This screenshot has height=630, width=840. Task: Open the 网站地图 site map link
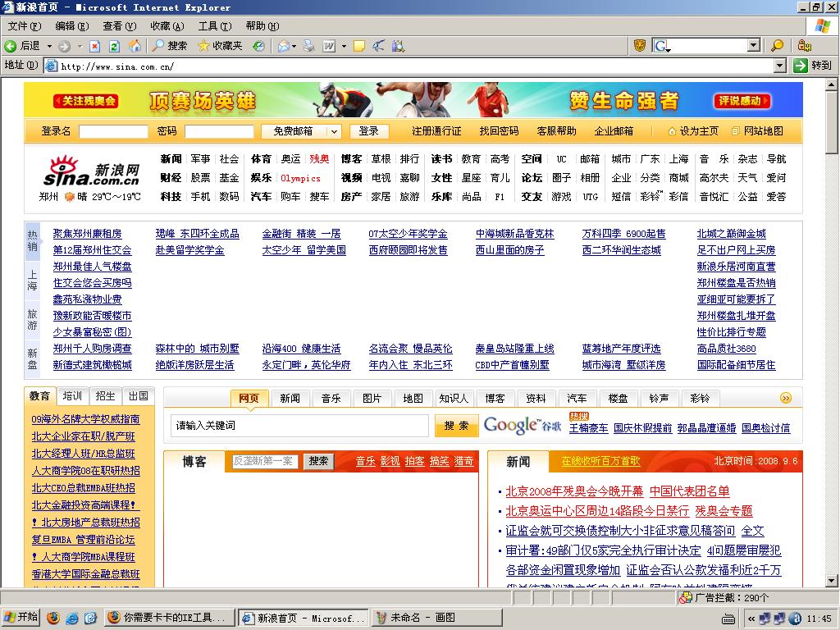[757, 130]
